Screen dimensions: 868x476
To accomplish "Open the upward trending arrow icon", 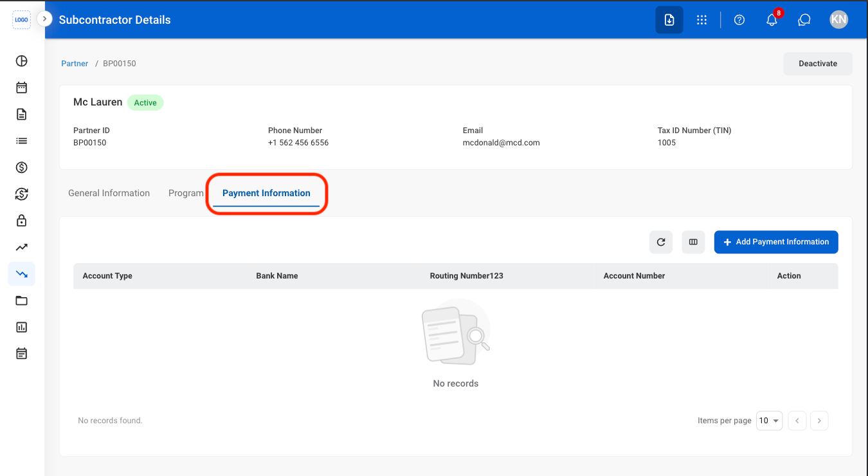I will [x=22, y=247].
